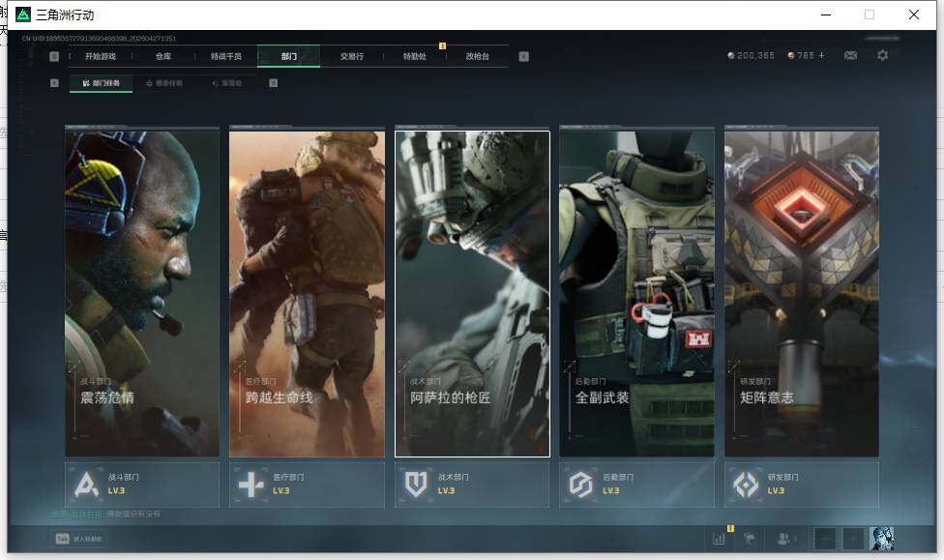Screen dimensions: 944x560
Task: Switch to the 开始游戏 tab
Action: tap(101, 57)
